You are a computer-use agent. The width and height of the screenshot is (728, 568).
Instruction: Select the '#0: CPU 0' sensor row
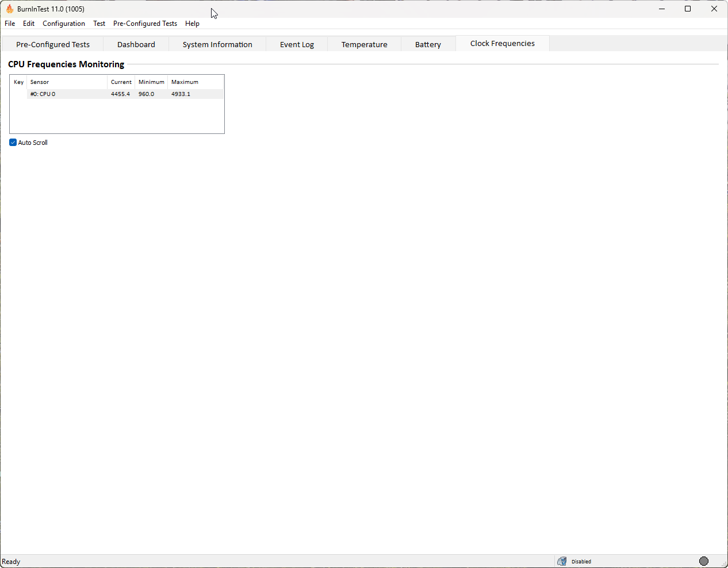tap(125, 94)
